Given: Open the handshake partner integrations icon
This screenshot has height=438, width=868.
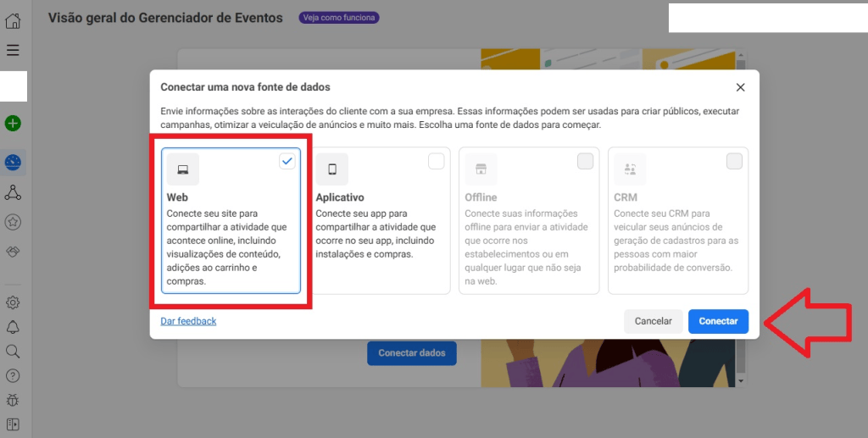Looking at the screenshot, I should [13, 252].
